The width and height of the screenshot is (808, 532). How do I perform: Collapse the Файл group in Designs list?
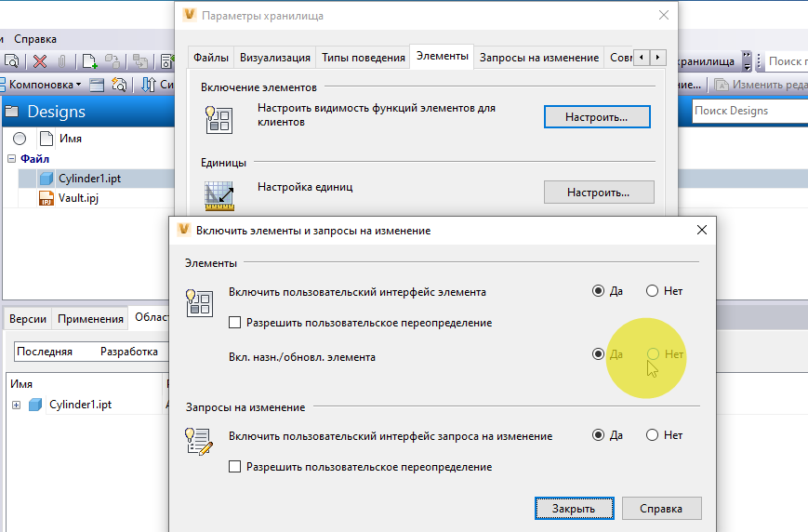(11, 159)
